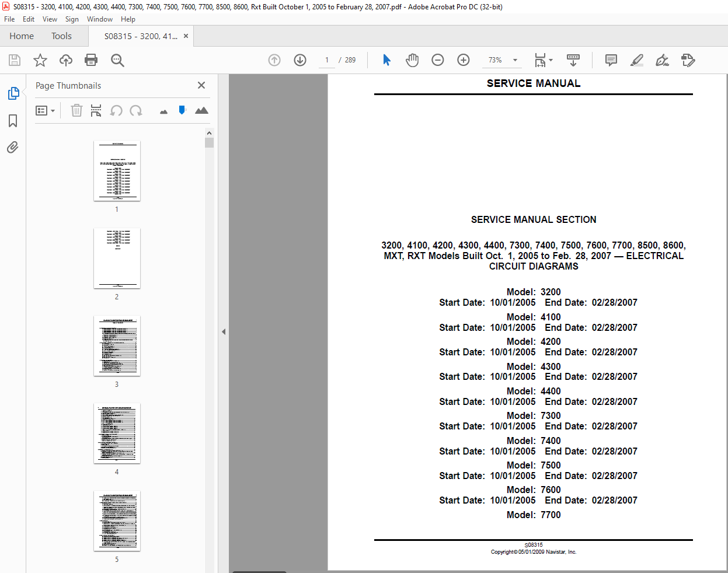Image resolution: width=728 pixels, height=573 pixels.
Task: Click 'Model: 3200' text line
Action: (534, 292)
